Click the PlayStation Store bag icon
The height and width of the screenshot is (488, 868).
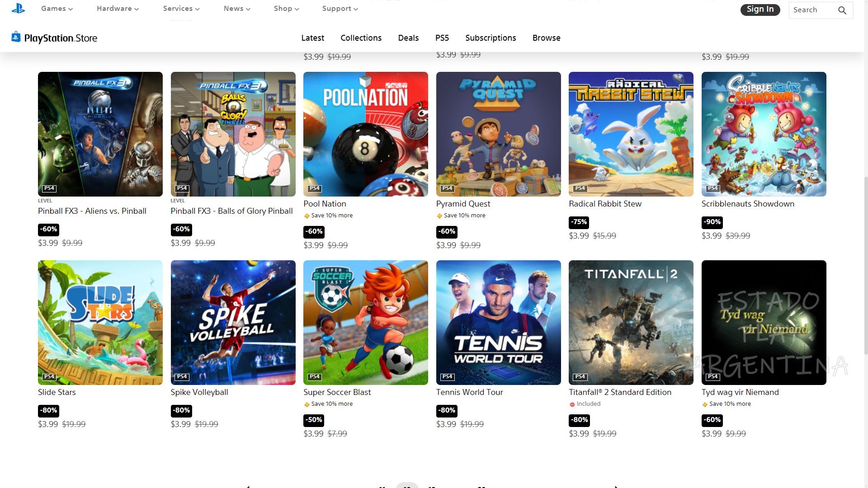tap(16, 37)
